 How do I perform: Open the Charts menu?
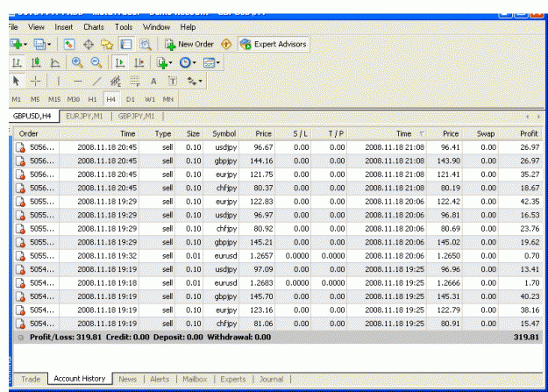pyautogui.click(x=94, y=27)
